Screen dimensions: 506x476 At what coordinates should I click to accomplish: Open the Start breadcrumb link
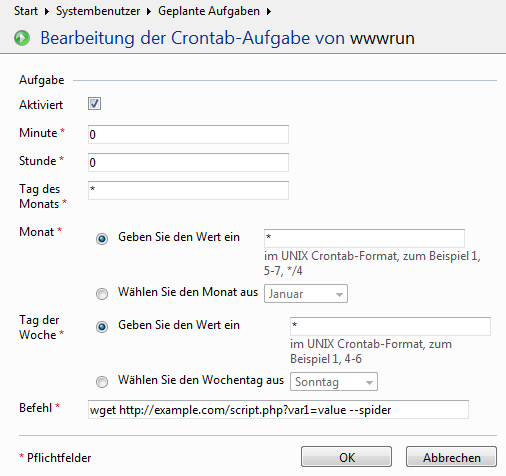pos(26,11)
